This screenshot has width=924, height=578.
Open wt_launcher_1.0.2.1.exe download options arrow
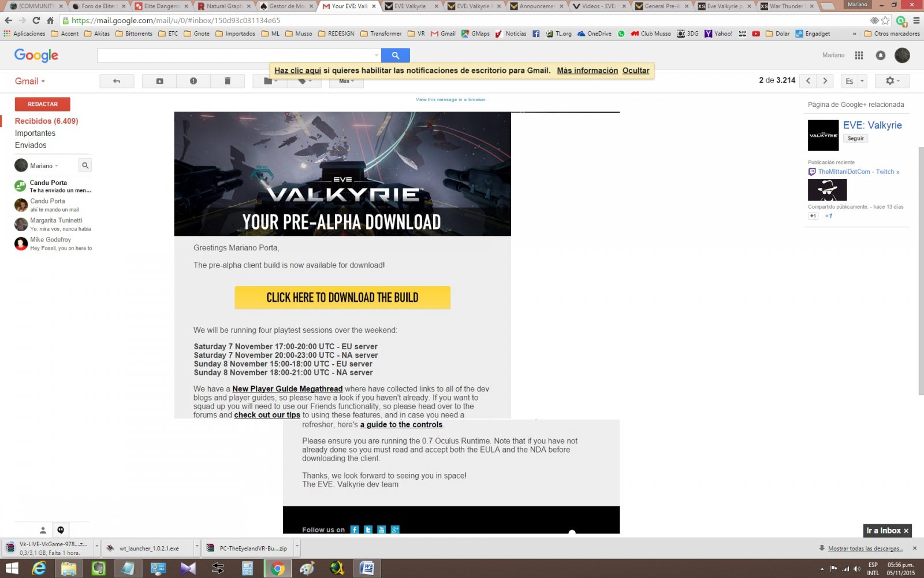[197, 547]
